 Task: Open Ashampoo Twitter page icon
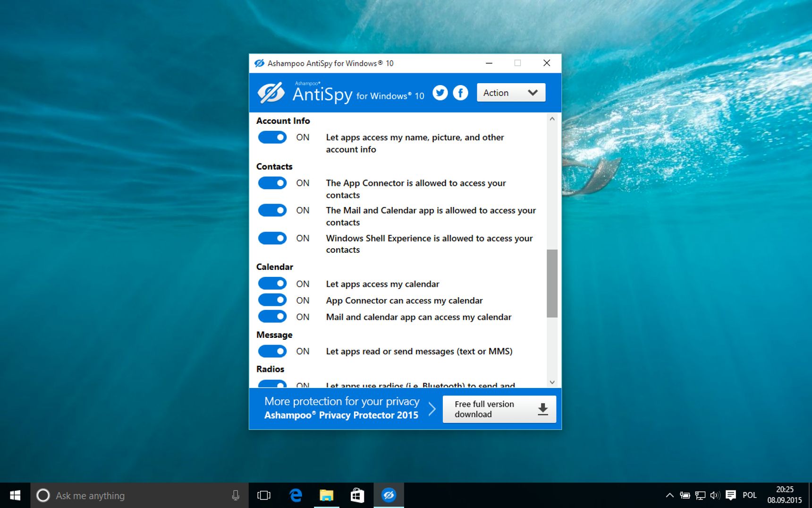click(x=440, y=93)
